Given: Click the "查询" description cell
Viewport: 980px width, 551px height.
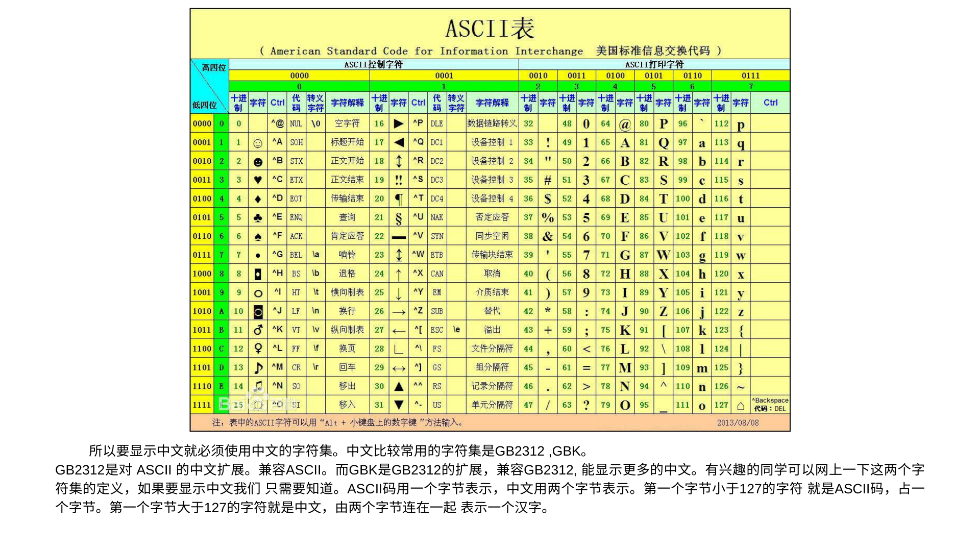Looking at the screenshot, I should 347,217.
